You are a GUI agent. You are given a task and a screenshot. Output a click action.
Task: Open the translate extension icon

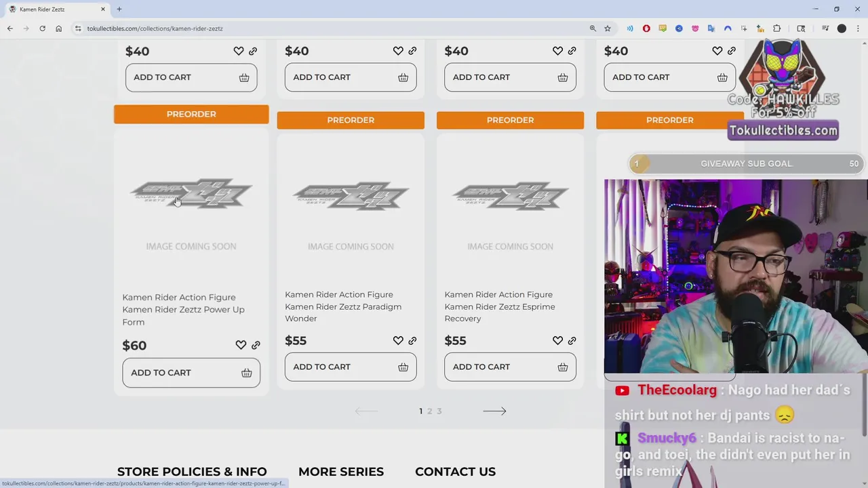[711, 28]
